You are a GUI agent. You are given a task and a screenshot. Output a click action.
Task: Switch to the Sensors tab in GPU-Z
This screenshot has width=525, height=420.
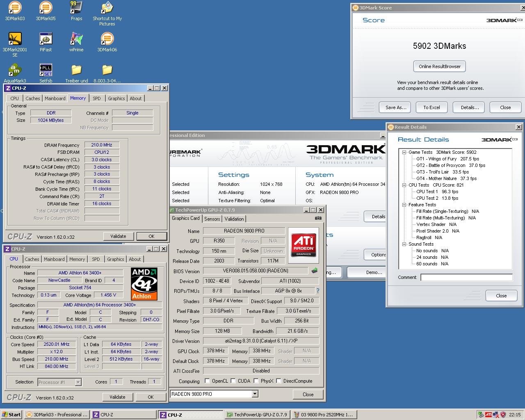[x=212, y=219]
